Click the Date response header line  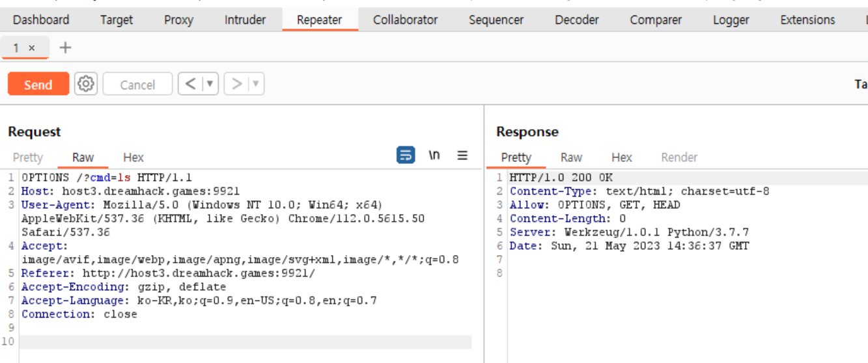tap(629, 246)
